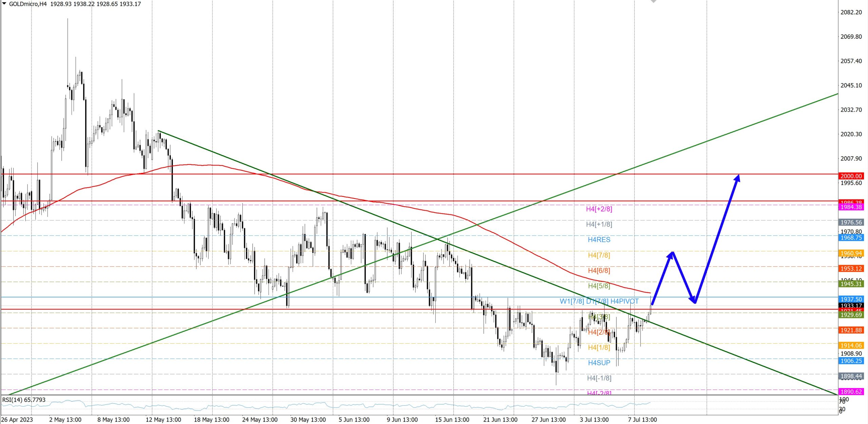This screenshot has width=868, height=424.
Task: Click the H4[6/8] level text
Action: (599, 271)
